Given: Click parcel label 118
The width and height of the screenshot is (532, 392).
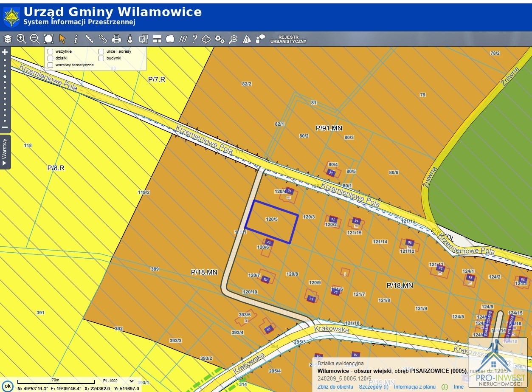Looking at the screenshot, I should tap(28, 146).
